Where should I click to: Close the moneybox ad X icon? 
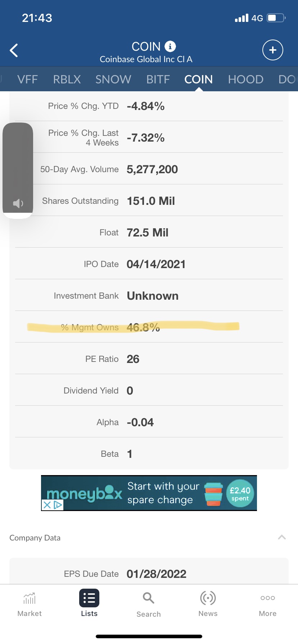click(x=47, y=505)
